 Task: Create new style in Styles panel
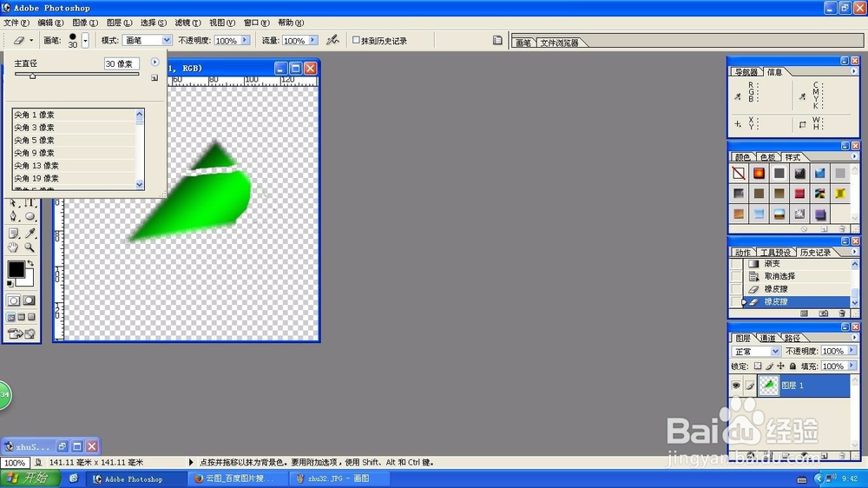point(824,228)
